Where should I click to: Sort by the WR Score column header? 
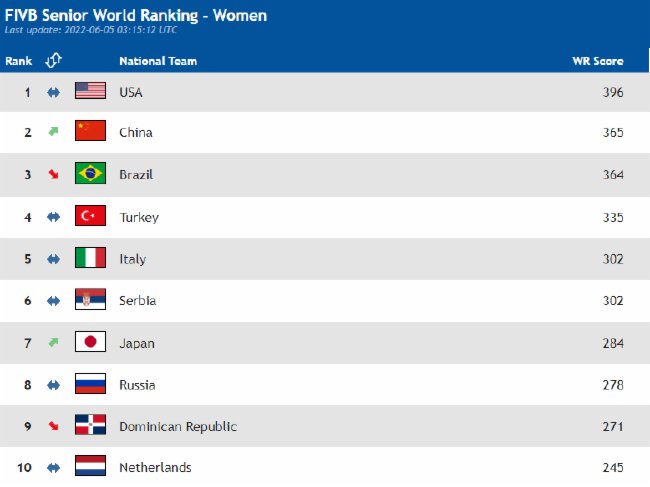coord(598,61)
